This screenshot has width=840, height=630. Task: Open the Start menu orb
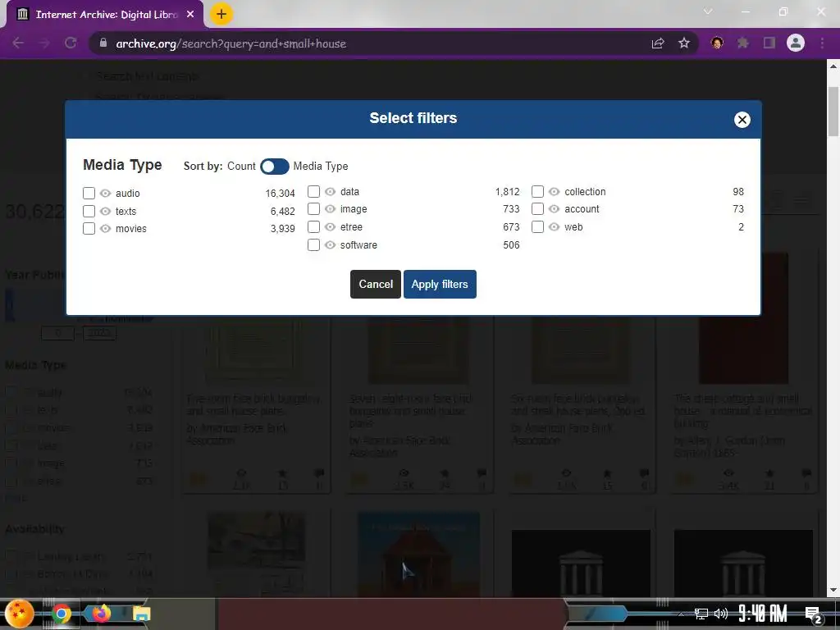[20, 614]
